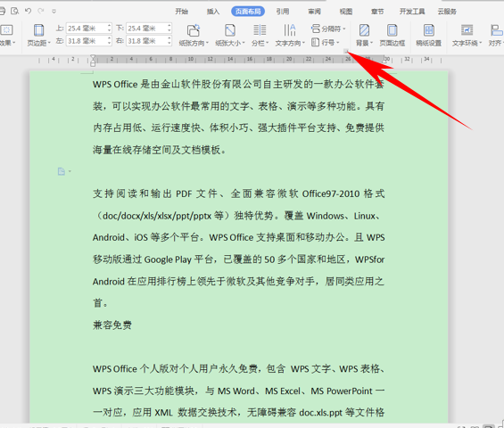Increase the top margin with stepper arrow
This screenshot has width=504, height=428.
110,26
